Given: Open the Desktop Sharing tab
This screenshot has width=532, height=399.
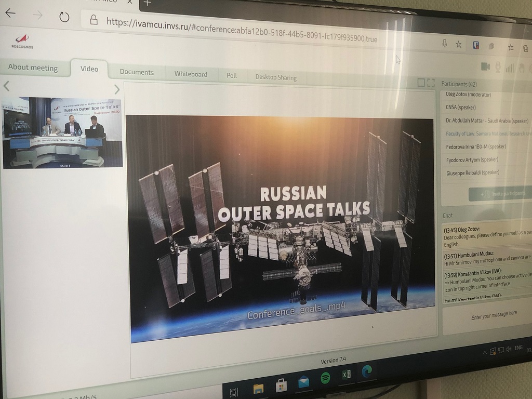Looking at the screenshot, I should pos(276,77).
